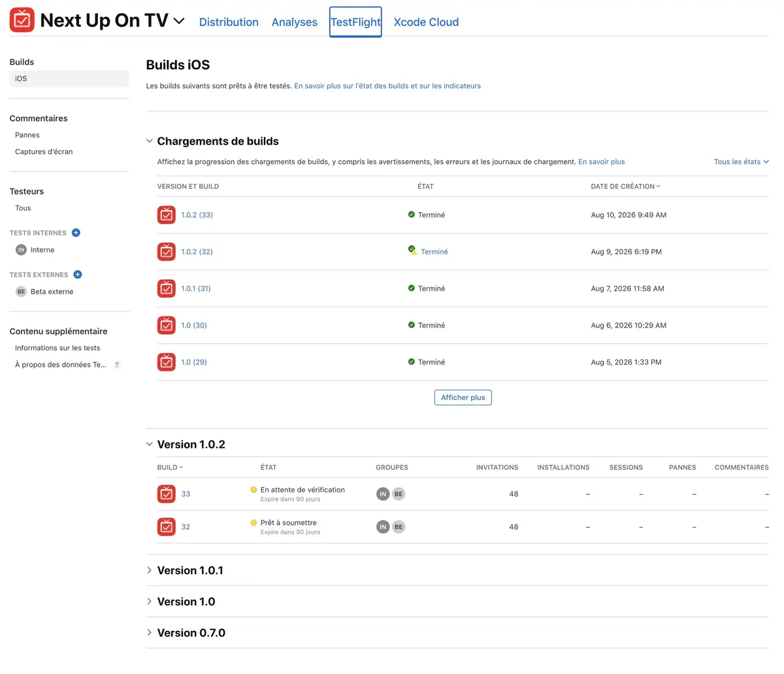Click the 48 invitations value for build 33
This screenshot has height=674, width=784.
pos(514,494)
